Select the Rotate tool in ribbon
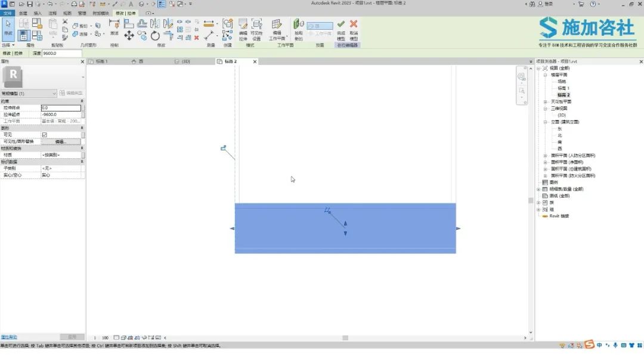Image resolution: width=644 pixels, height=363 pixels. (155, 36)
